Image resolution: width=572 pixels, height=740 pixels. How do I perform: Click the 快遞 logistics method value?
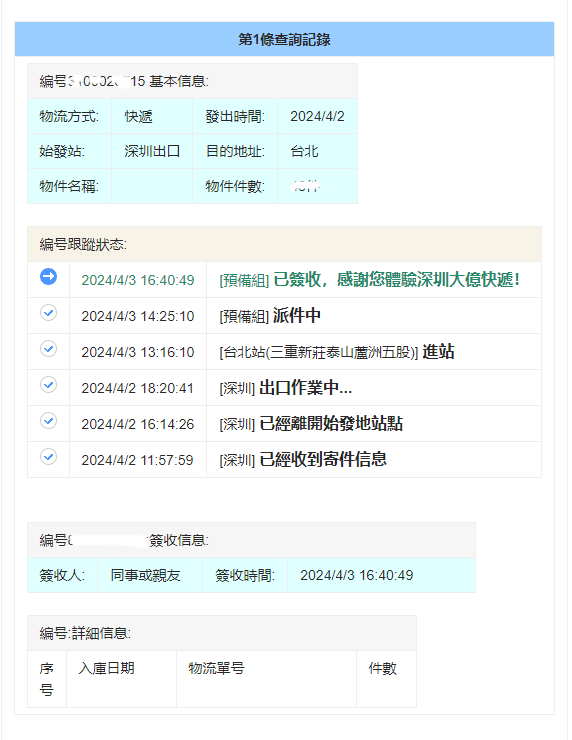pos(152,116)
